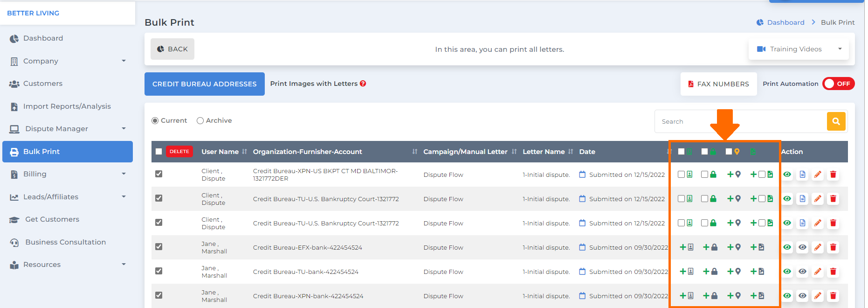Add image document icon in the EFX-bank row
This screenshot has width=868, height=308.
point(758,247)
